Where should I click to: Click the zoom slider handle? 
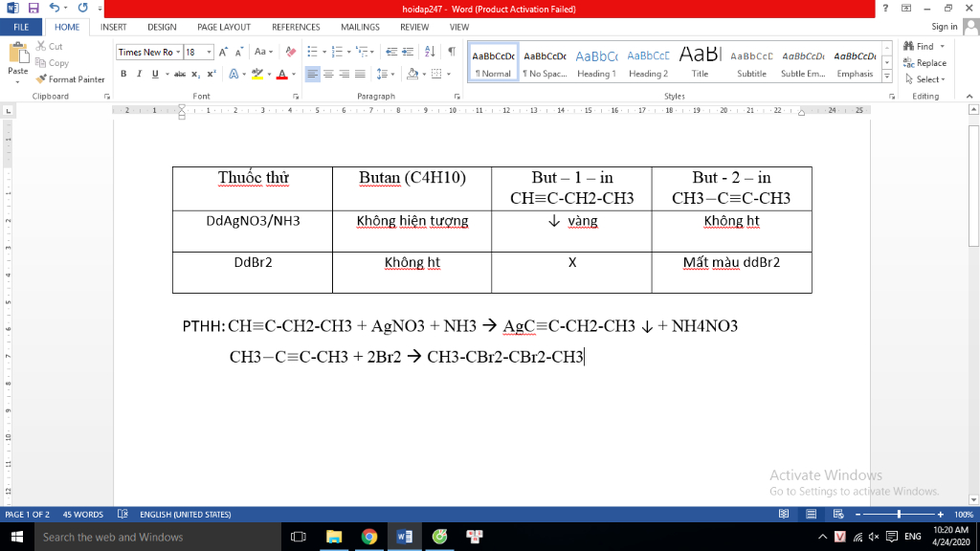click(x=900, y=514)
